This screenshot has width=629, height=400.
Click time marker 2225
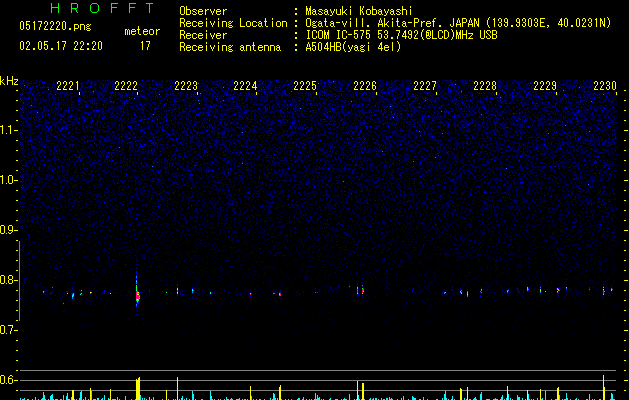click(x=305, y=85)
